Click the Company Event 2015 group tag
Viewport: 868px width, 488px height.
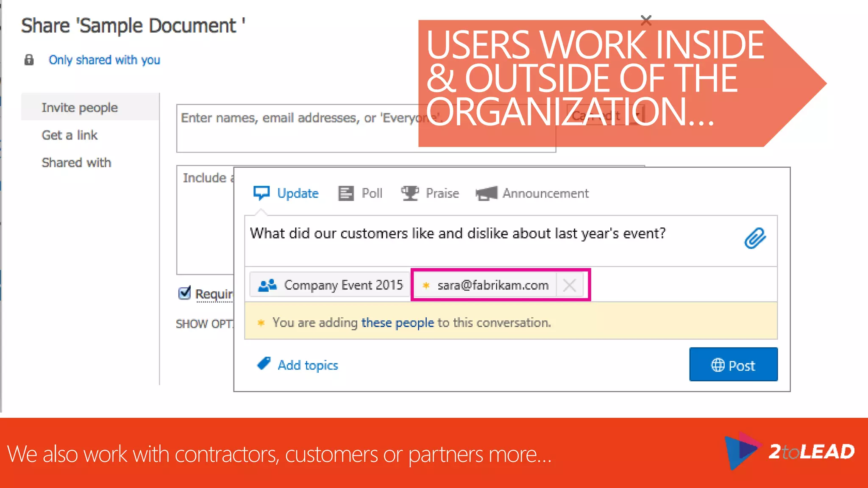(330, 285)
